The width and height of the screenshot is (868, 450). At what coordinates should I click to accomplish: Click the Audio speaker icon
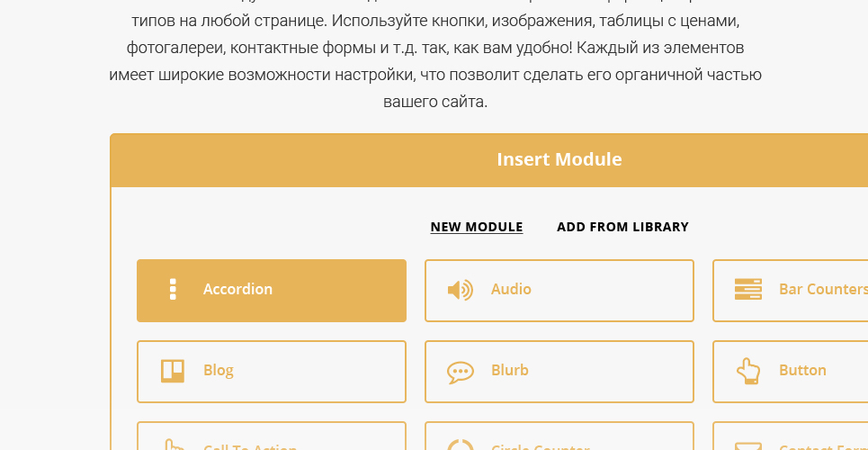tap(460, 290)
